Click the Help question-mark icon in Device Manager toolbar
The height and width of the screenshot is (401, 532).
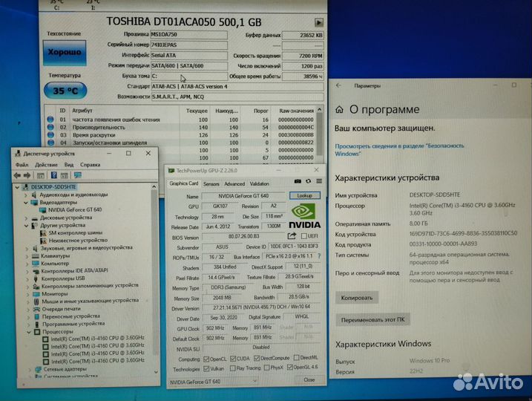tap(53, 175)
